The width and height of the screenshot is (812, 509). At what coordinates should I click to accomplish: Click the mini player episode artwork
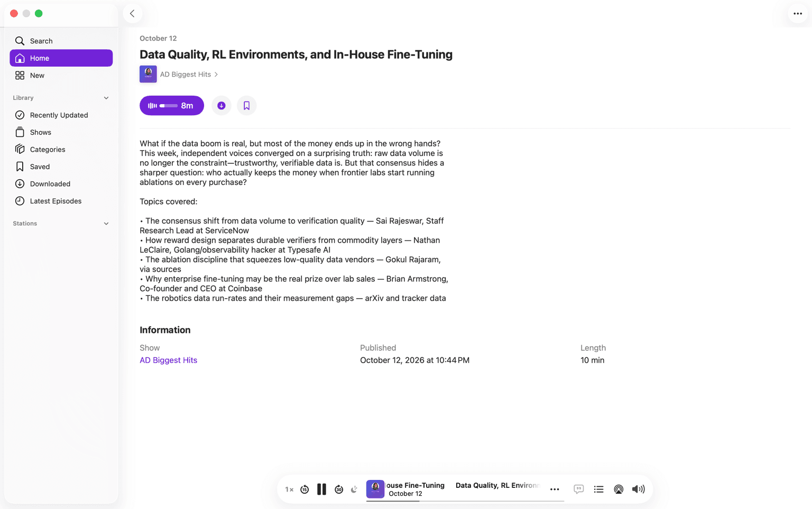(x=375, y=489)
